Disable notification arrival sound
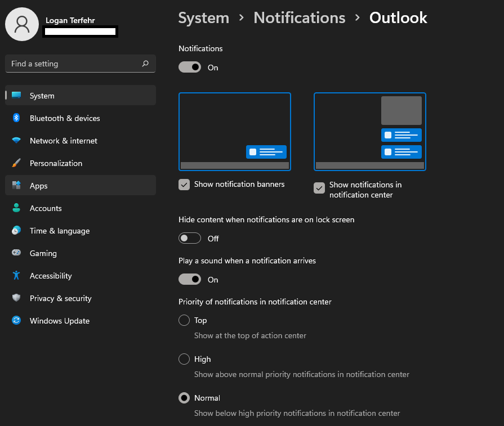The height and width of the screenshot is (426, 504). point(189,279)
